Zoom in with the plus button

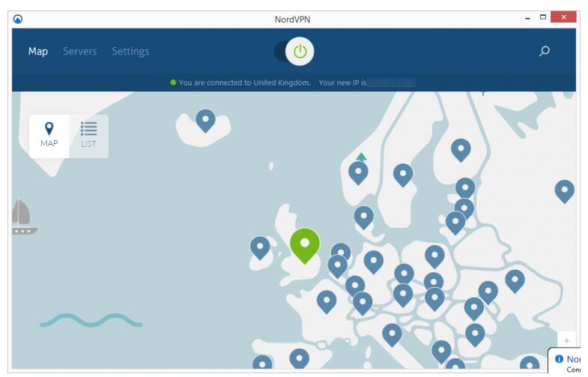pyautogui.click(x=566, y=340)
